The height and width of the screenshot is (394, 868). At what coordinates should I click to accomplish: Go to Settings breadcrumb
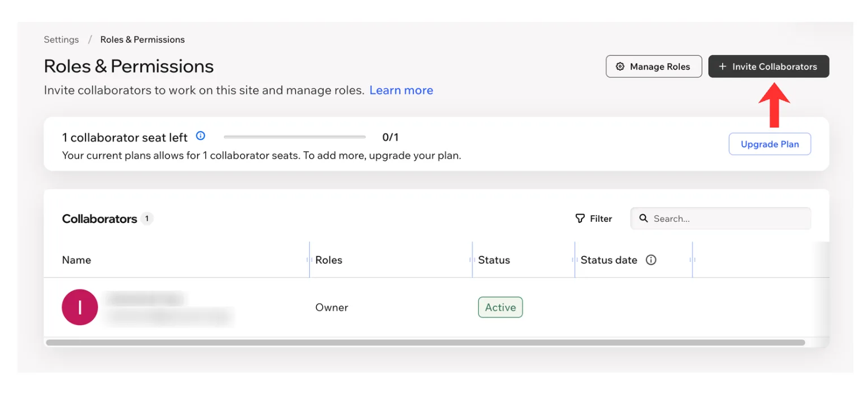[x=62, y=40]
